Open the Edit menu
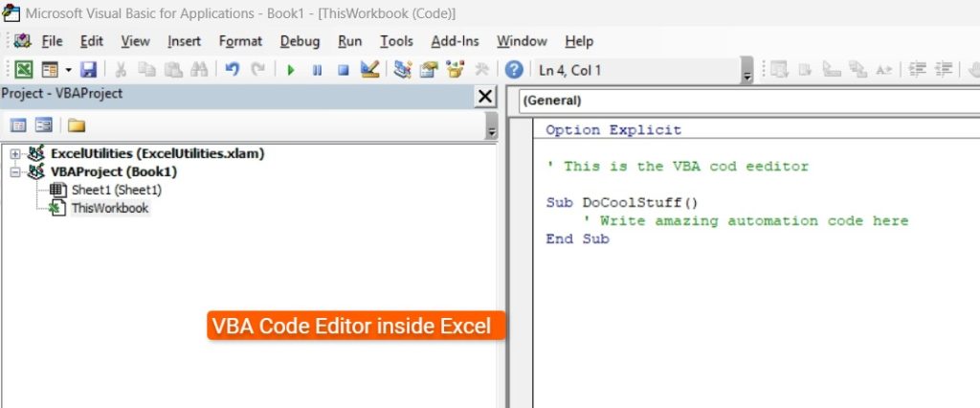The height and width of the screenshot is (408, 980). tap(91, 41)
